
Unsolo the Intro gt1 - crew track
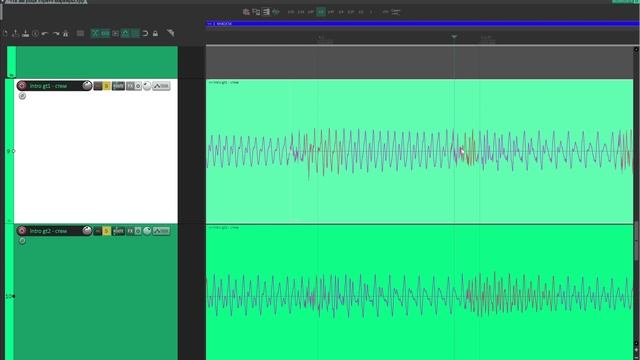pos(107,86)
